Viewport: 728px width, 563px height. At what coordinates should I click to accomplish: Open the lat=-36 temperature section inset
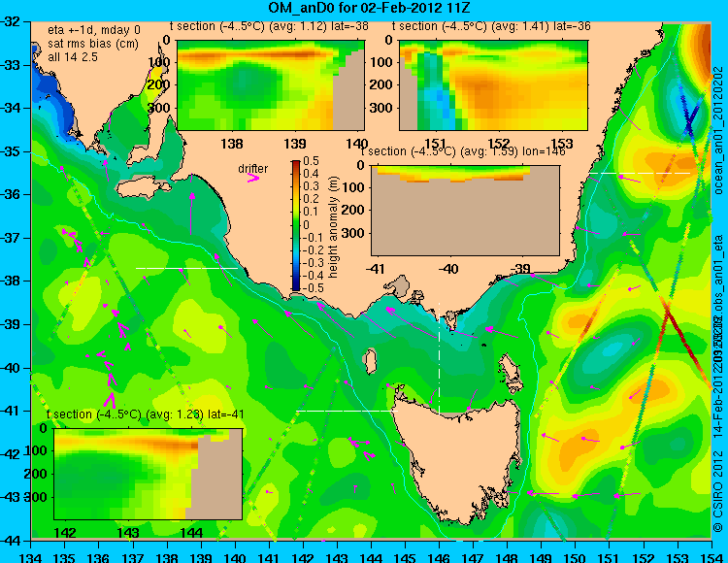tap(493, 85)
